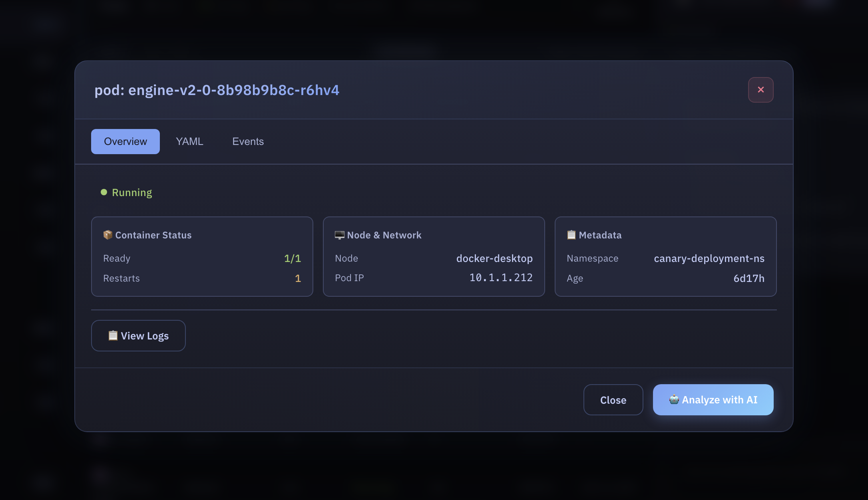Click Analyze with AI button
This screenshot has width=868, height=500.
713,400
